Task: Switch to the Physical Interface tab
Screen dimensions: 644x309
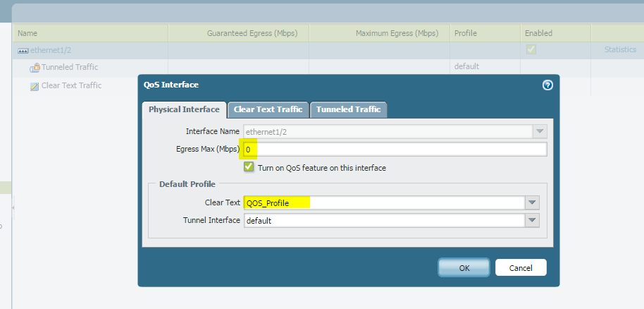Action: pos(184,109)
